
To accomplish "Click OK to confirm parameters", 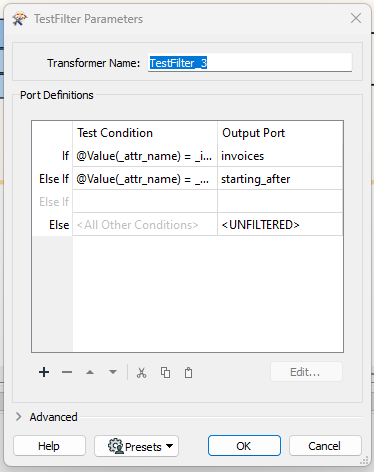I will (244, 446).
